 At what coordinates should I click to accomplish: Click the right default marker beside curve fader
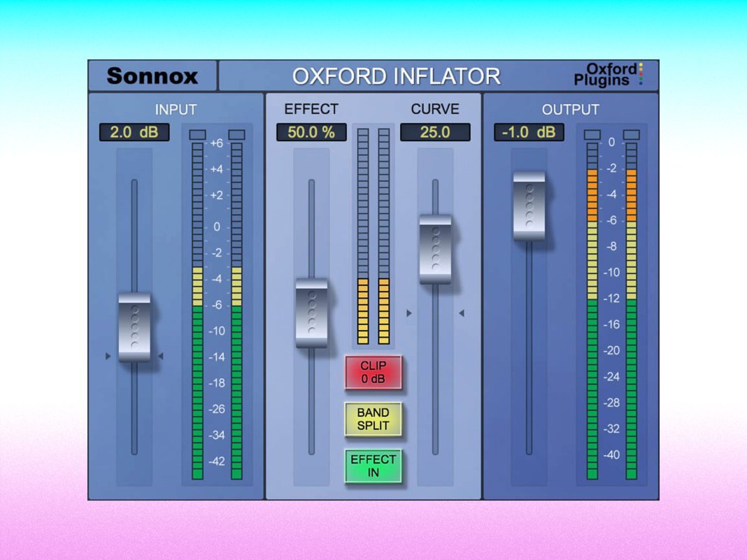461,313
